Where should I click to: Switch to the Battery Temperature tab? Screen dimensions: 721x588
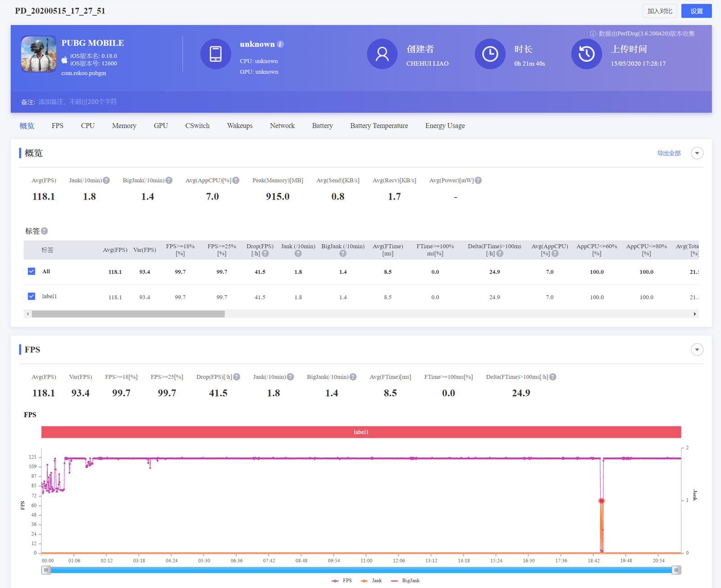tap(379, 126)
